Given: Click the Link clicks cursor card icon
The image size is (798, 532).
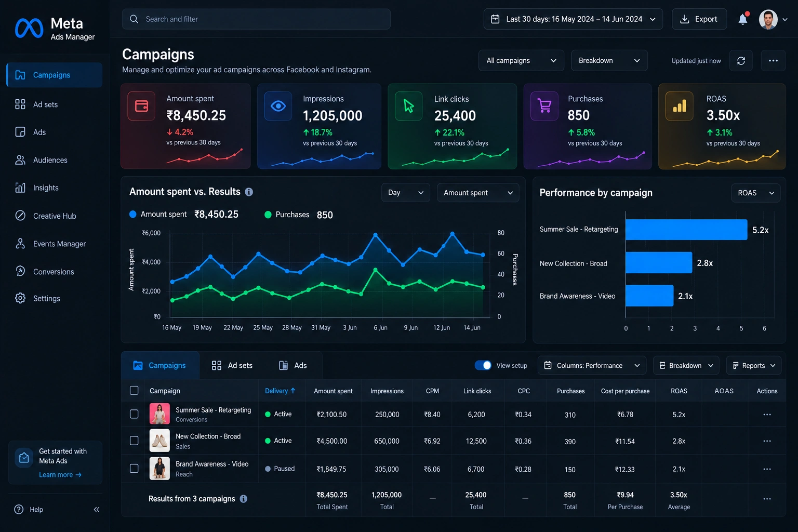Looking at the screenshot, I should pos(409,106).
